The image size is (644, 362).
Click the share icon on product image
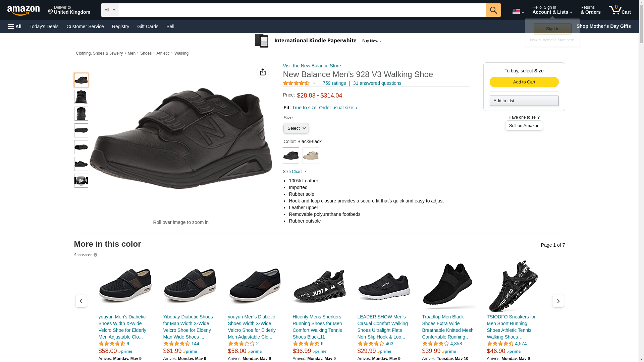click(x=263, y=72)
